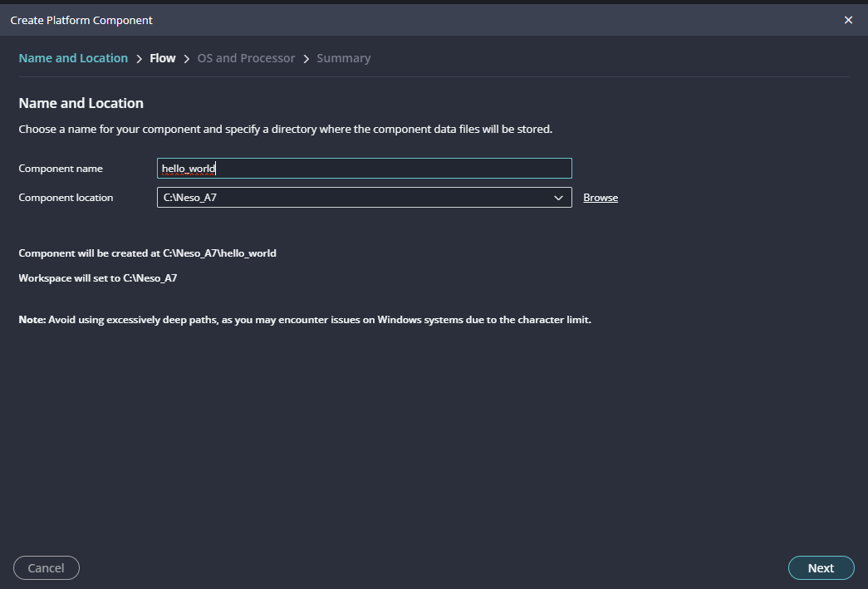The width and height of the screenshot is (868, 589).
Task: Click the Note about excessively deep paths
Action: click(305, 320)
